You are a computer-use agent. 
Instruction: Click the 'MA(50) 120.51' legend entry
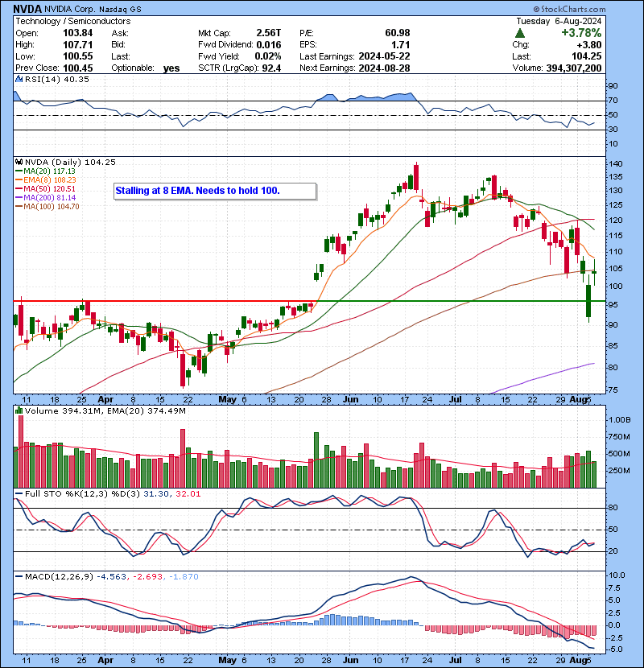tap(49, 189)
